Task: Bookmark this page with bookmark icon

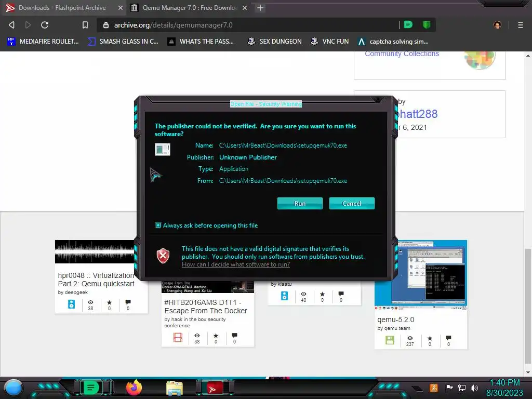Action: (85, 25)
